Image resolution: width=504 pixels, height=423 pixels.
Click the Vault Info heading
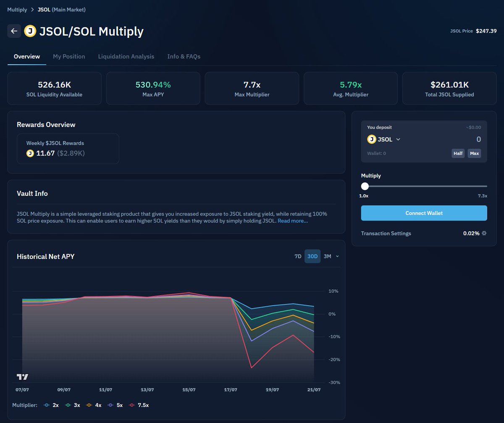[32, 193]
